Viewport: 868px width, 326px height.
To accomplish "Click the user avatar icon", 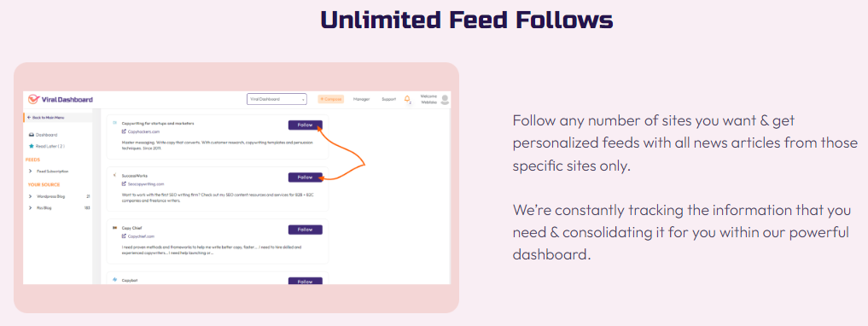I will pos(445,100).
